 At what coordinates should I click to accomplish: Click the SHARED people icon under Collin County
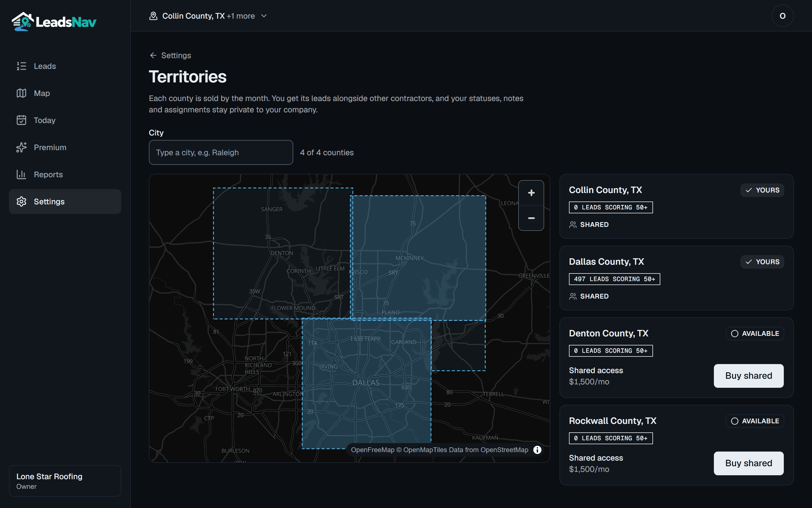[x=573, y=224]
